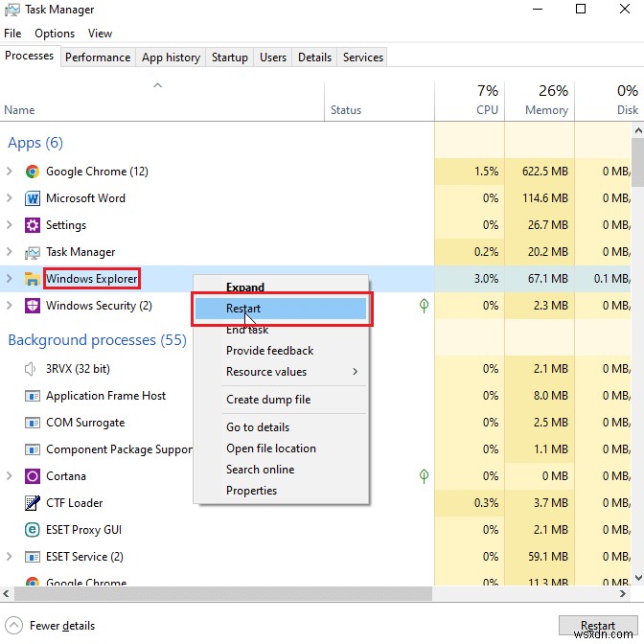Click the suspended leaf icon for Cortana

point(424,476)
